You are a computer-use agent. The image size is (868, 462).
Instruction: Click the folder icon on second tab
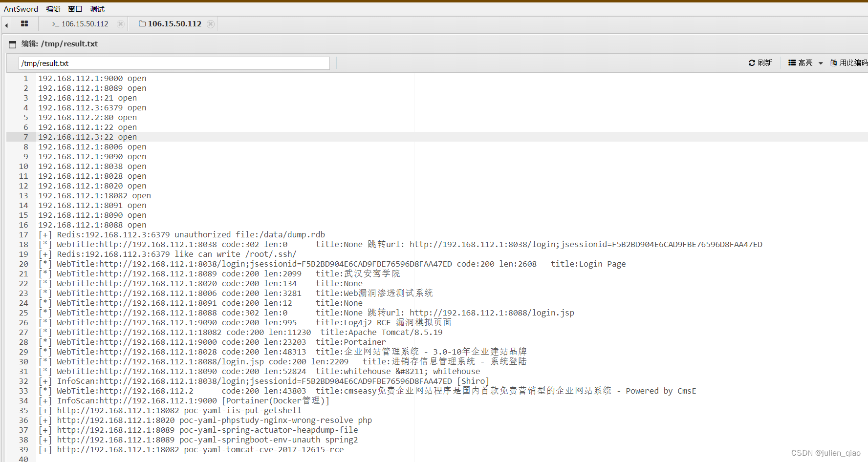click(142, 23)
